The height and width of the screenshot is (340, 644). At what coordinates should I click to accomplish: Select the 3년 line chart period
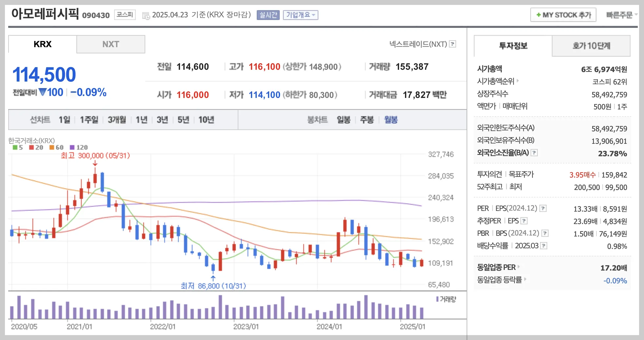click(x=162, y=120)
